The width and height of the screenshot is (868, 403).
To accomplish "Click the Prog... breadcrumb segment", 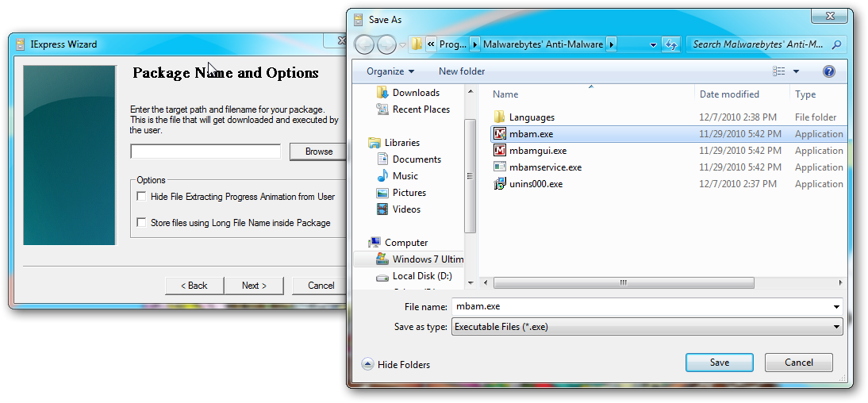I will [x=453, y=44].
